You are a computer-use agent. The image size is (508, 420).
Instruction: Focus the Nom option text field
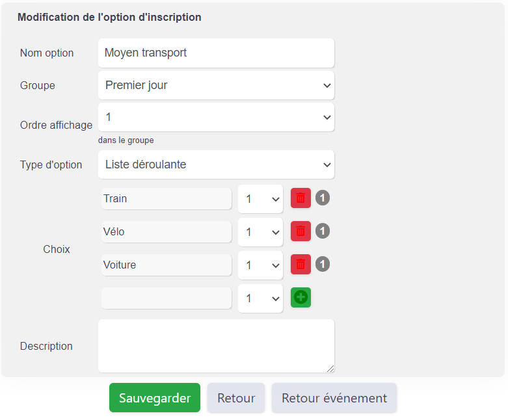point(216,53)
